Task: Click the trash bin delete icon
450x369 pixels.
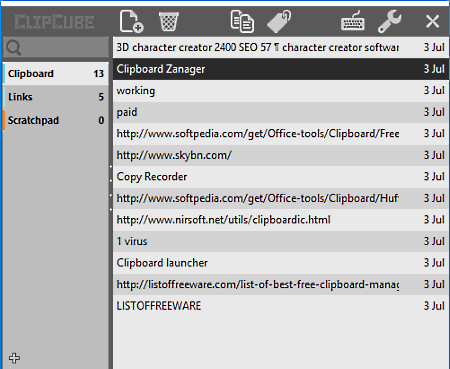Action: click(169, 21)
